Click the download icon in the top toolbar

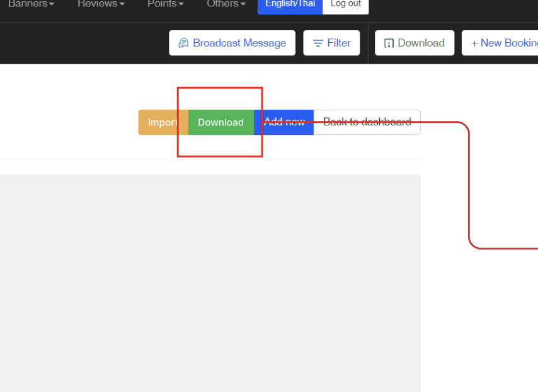389,43
